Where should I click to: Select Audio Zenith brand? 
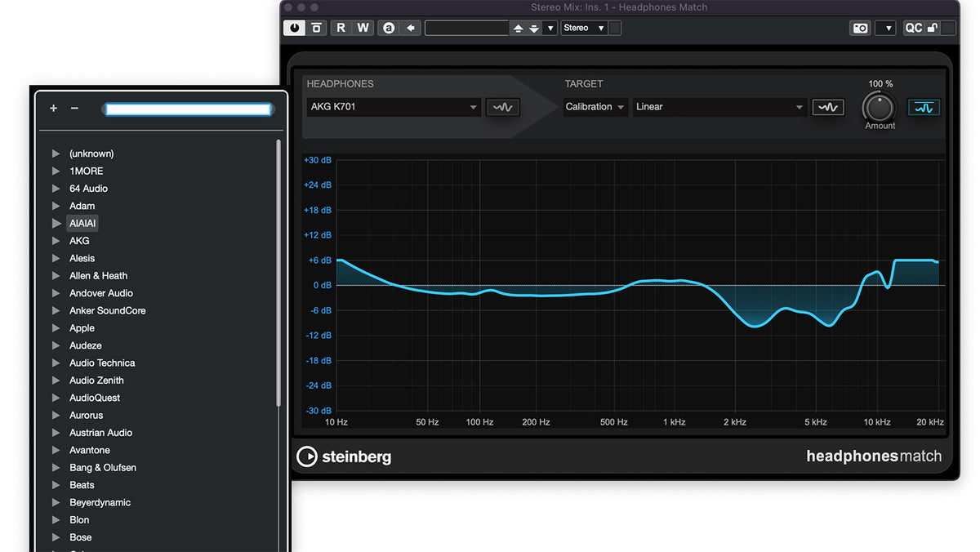tap(96, 381)
